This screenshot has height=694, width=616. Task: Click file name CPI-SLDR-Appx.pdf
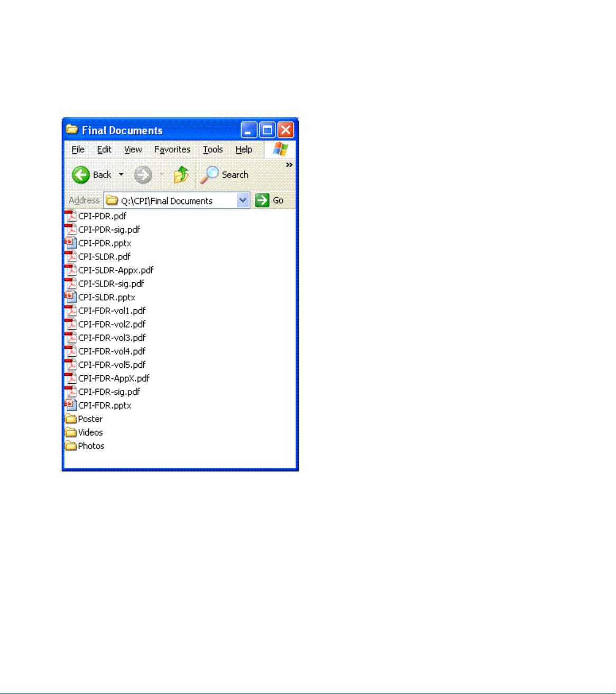[x=116, y=270]
